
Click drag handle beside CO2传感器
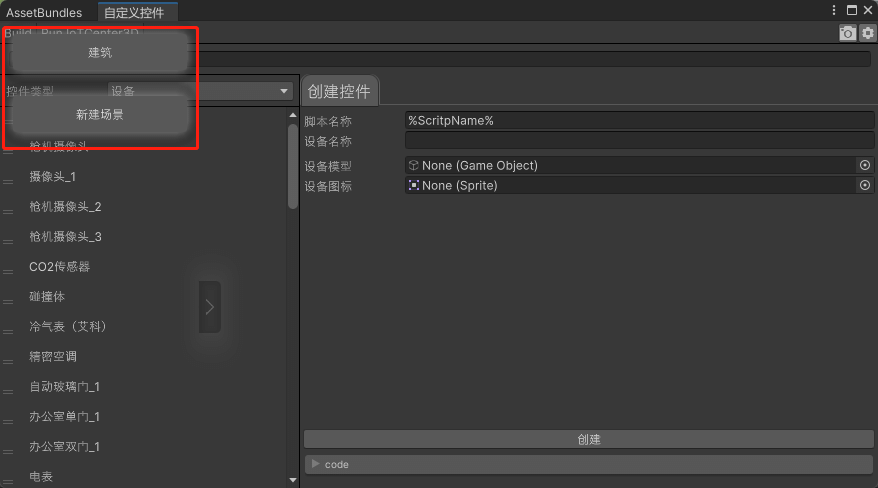click(x=8, y=271)
